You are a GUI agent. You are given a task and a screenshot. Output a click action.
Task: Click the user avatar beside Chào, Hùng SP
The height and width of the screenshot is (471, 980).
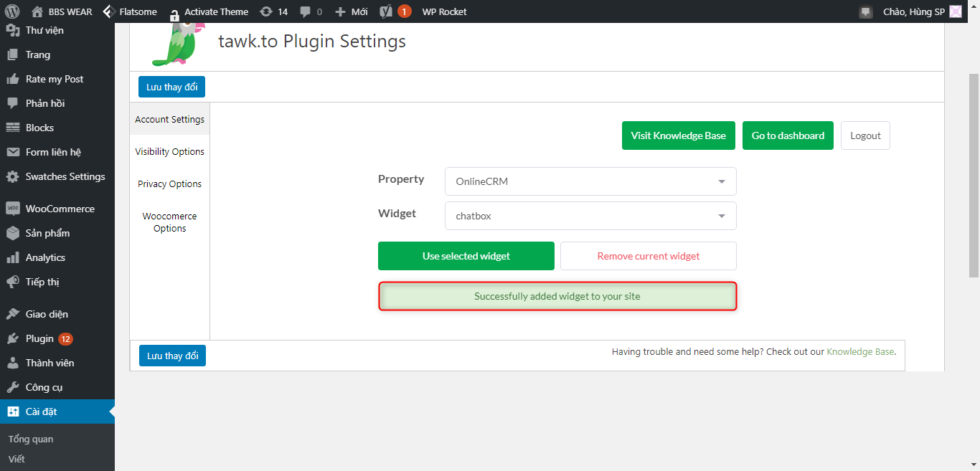click(x=956, y=11)
